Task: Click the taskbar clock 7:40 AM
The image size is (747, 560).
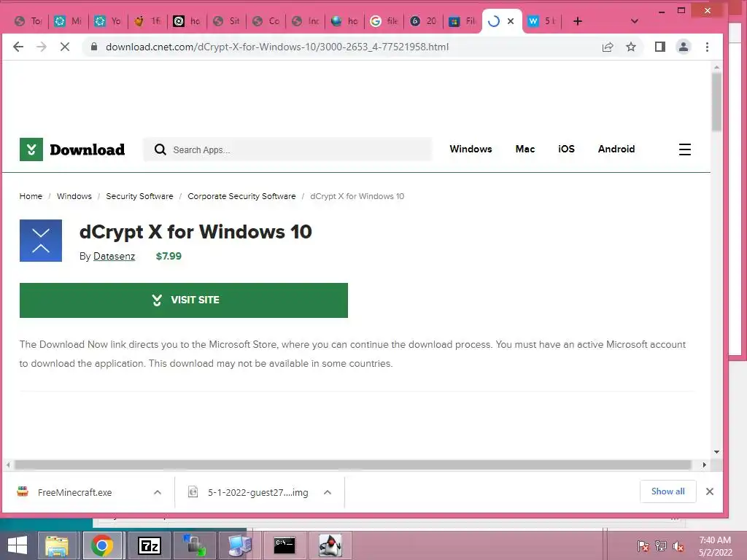Action: (715, 540)
